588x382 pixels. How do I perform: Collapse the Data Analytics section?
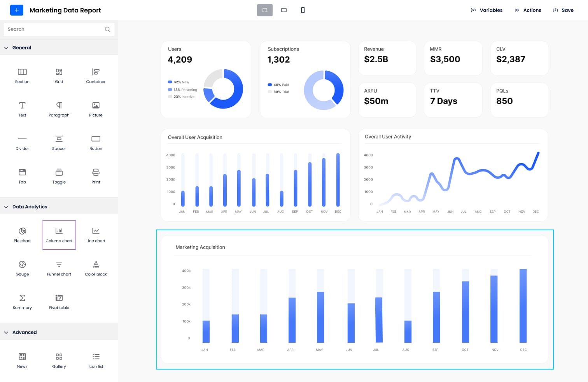coord(30,207)
